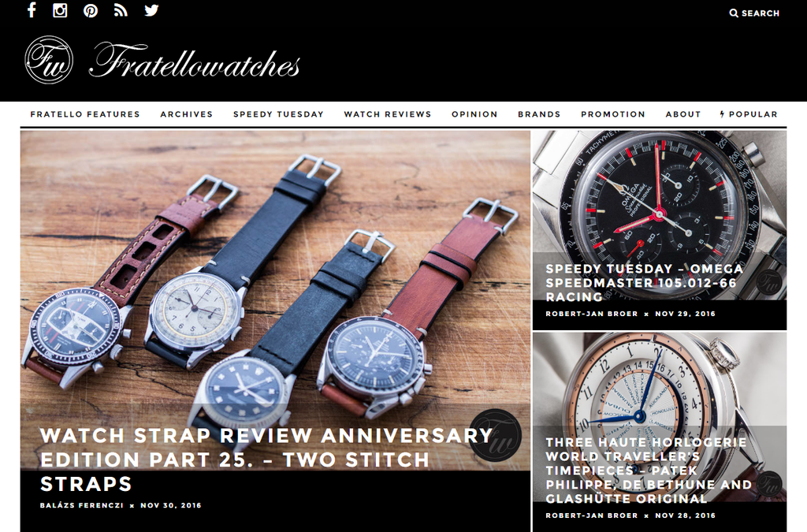Open Speedy Tuesday Omega Speedmaster Racing article

pyautogui.click(x=644, y=283)
